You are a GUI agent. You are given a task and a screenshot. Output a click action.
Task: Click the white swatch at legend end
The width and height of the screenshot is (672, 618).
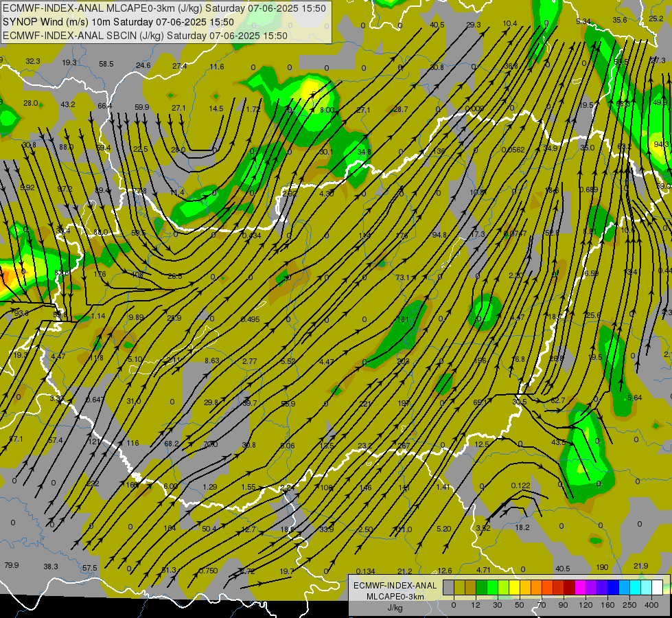(658, 588)
